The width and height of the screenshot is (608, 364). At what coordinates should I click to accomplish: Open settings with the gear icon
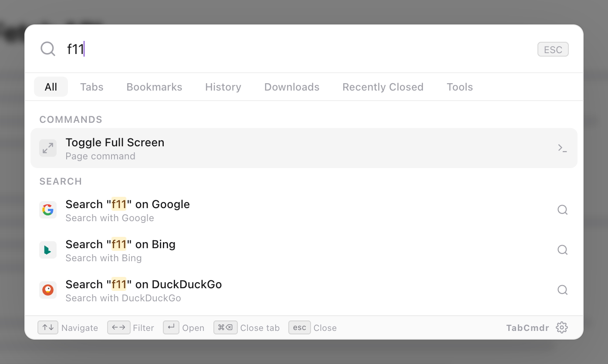562,327
